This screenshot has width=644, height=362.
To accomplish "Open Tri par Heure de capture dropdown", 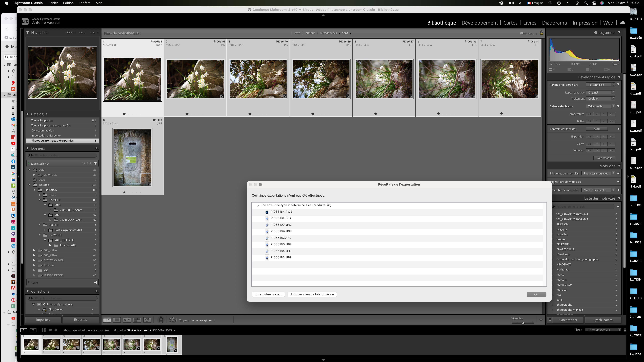I will click(x=203, y=320).
